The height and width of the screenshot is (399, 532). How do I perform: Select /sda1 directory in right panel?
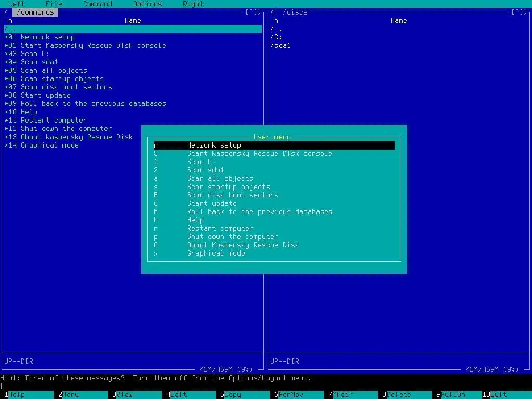(398, 46)
